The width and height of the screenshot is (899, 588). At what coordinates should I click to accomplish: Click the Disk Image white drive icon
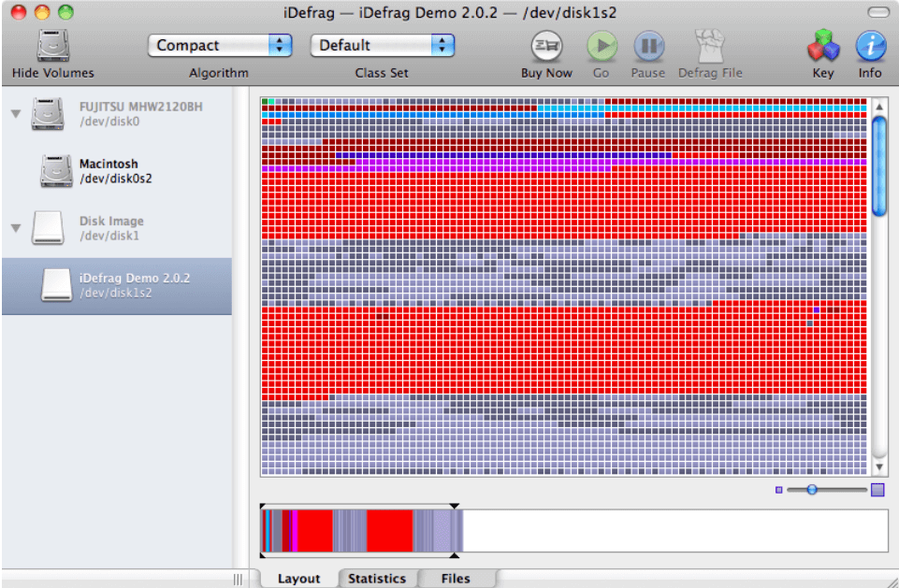[x=48, y=228]
